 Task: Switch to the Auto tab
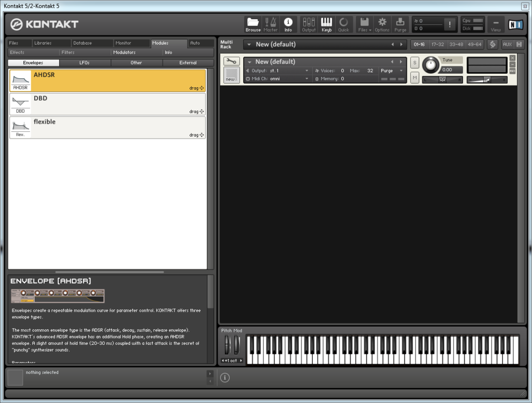(201, 43)
